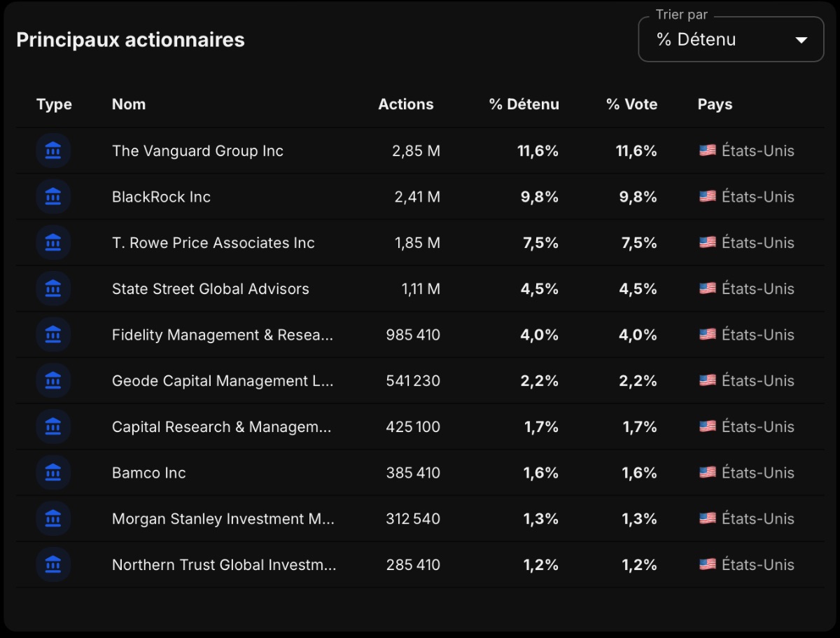This screenshot has height=638, width=840.
Task: Select 'Geode Capital Management L...' name
Action: pyautogui.click(x=223, y=381)
